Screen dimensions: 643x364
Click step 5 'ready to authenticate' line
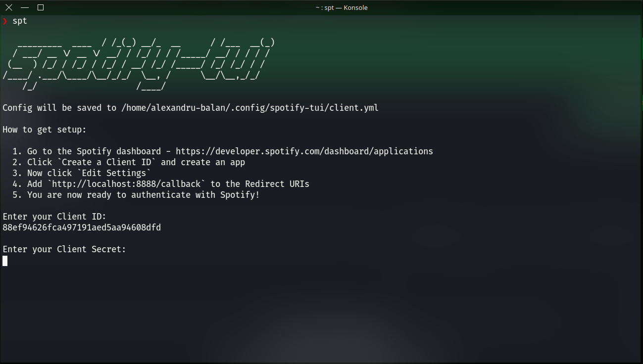(x=136, y=195)
